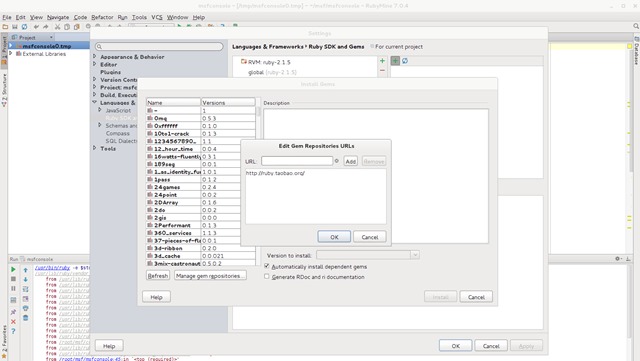The height and width of the screenshot is (361, 640).
Task: Expand the Tools settings node
Action: [95, 148]
